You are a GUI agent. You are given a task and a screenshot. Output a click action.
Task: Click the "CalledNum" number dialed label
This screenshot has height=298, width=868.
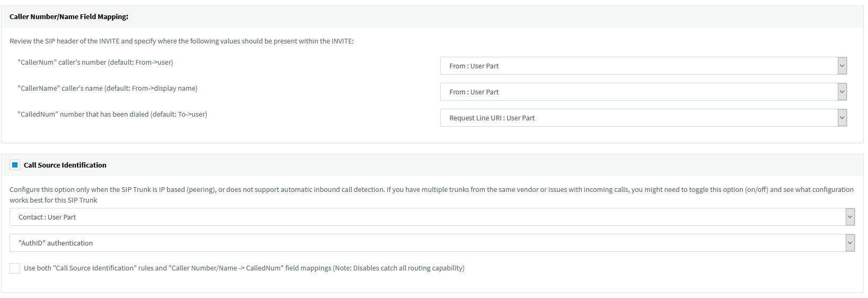112,114
